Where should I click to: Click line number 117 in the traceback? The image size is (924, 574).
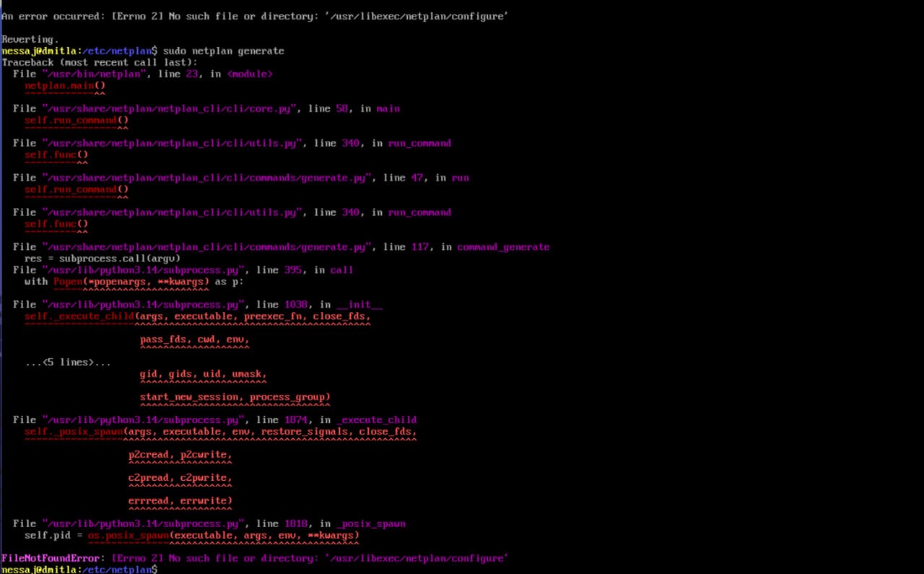[420, 247]
